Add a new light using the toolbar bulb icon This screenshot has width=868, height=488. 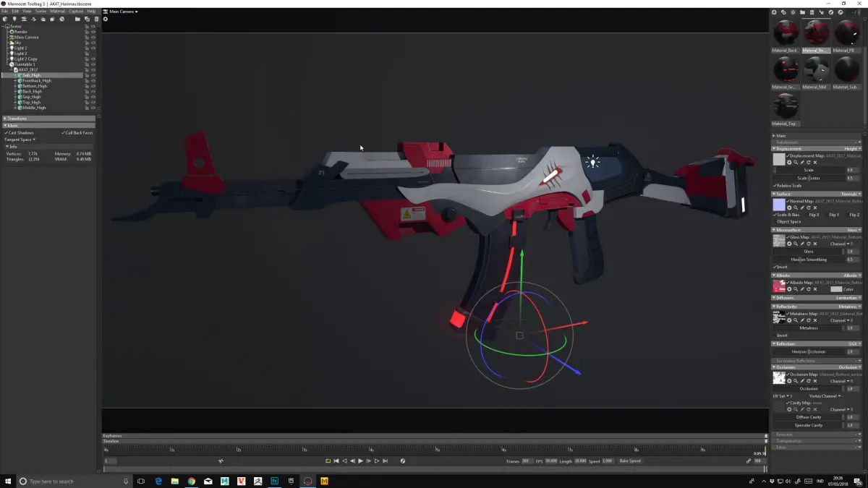click(14, 19)
